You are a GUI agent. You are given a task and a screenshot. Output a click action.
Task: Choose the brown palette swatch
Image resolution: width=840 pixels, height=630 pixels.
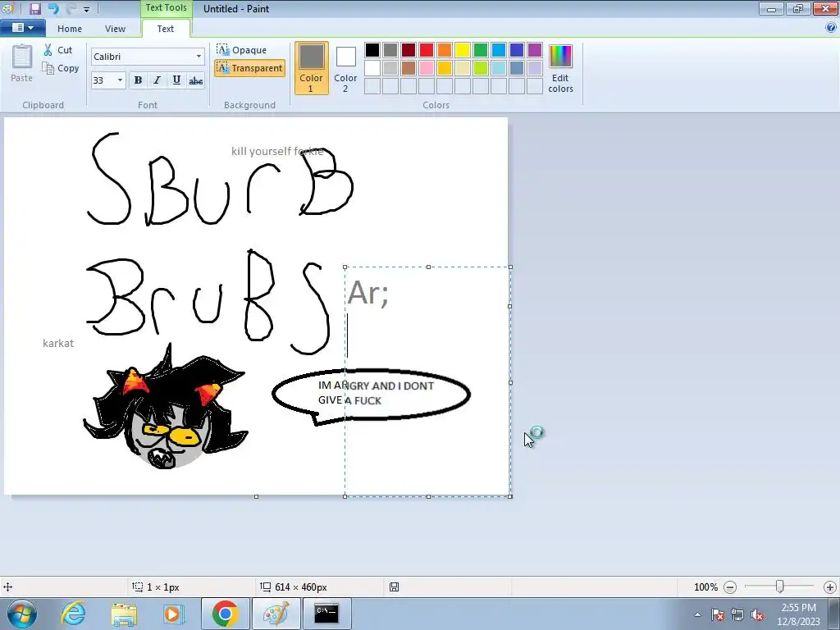pyautogui.click(x=409, y=68)
